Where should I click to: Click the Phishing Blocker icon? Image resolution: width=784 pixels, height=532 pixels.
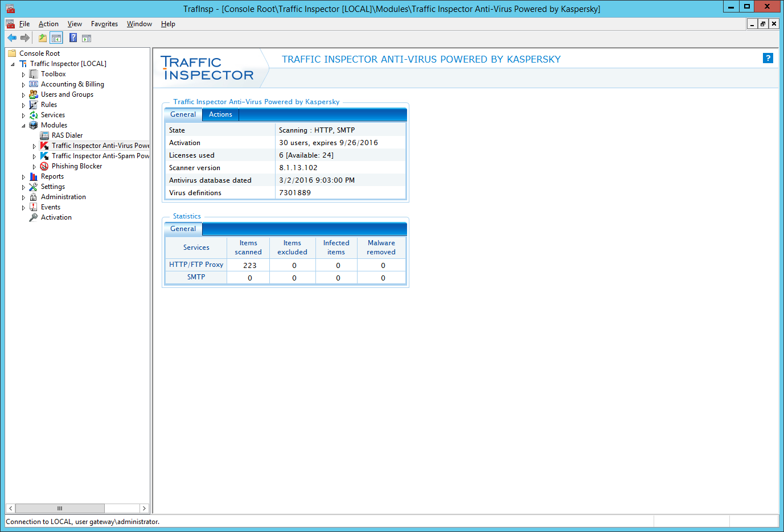click(x=44, y=166)
